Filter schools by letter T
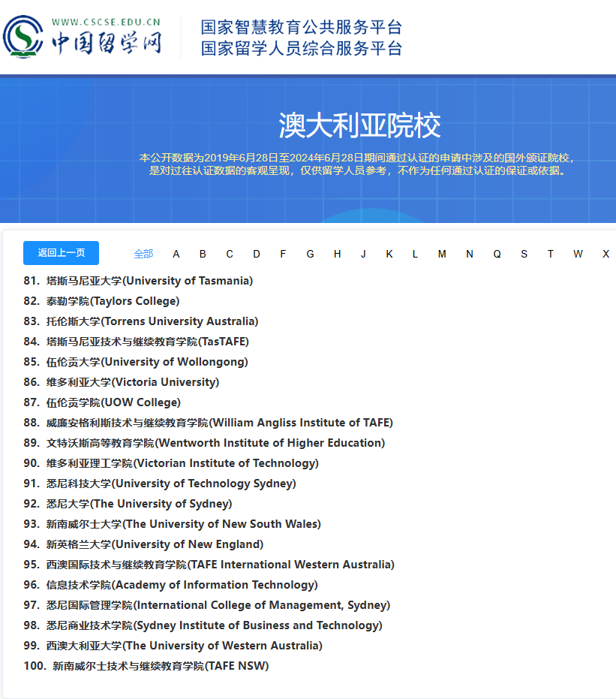This screenshot has width=616, height=699. [551, 254]
